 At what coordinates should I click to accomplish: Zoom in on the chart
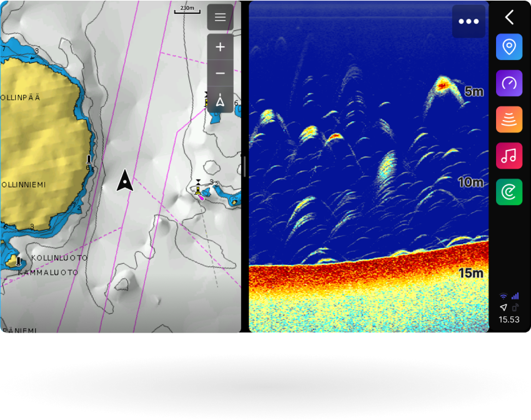click(220, 47)
